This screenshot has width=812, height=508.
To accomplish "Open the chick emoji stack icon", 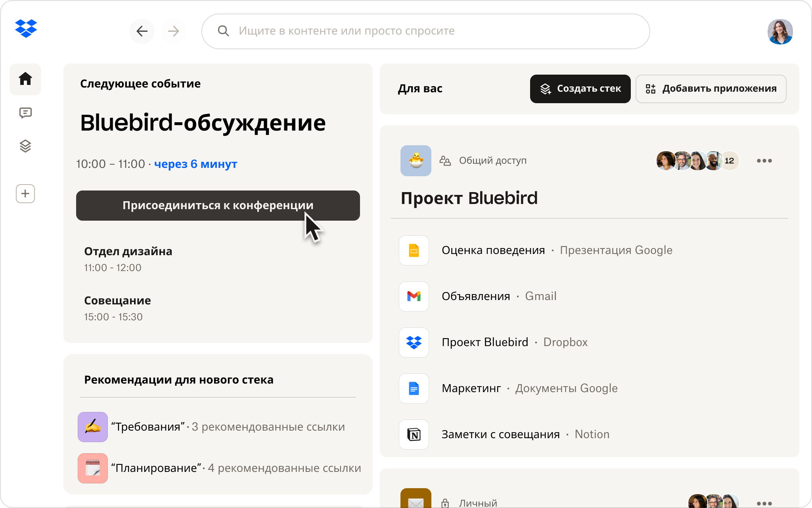I will coord(416,161).
